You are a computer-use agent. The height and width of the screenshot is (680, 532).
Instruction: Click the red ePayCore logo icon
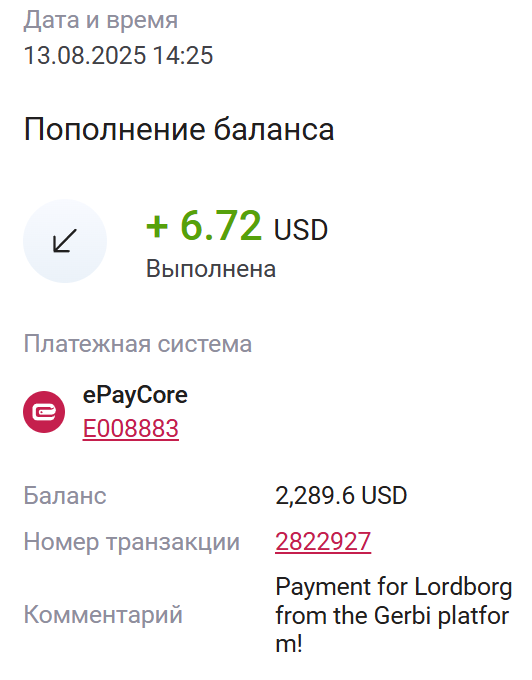pyautogui.click(x=44, y=412)
